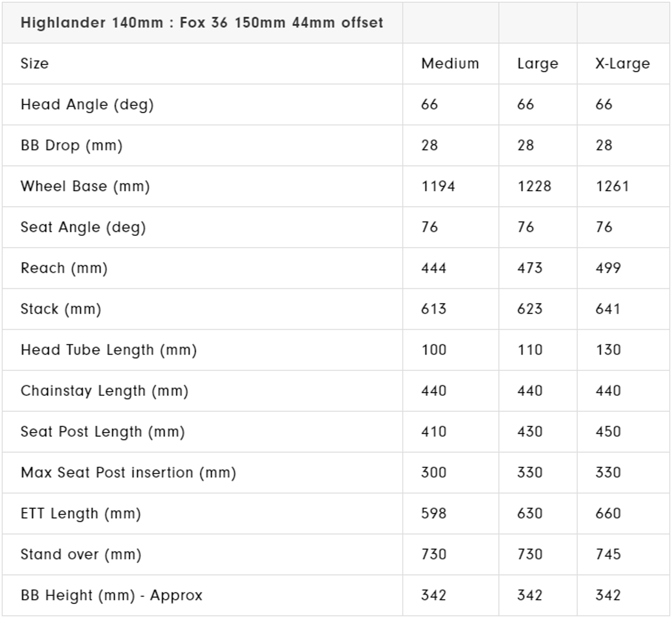Select the Wheel Base value 1228
The width and height of the screenshot is (672, 618).
click(x=534, y=186)
